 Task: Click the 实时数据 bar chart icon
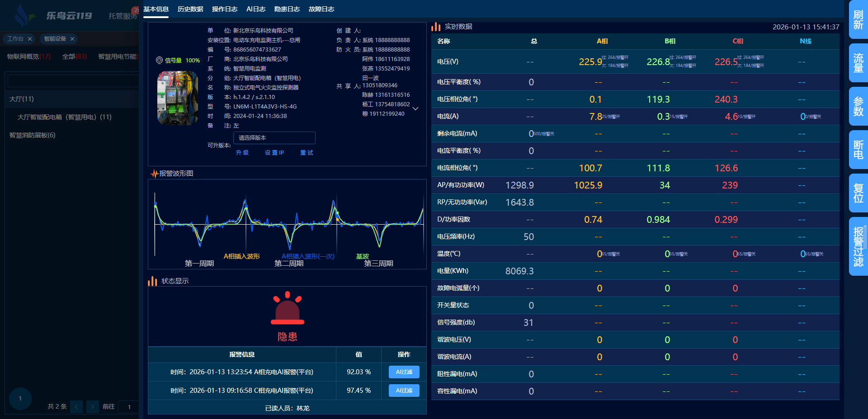tap(436, 27)
